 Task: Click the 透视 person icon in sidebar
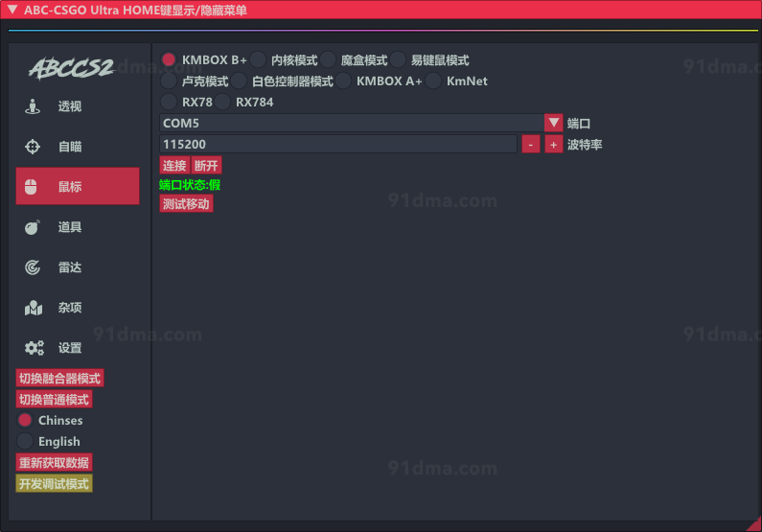34,106
